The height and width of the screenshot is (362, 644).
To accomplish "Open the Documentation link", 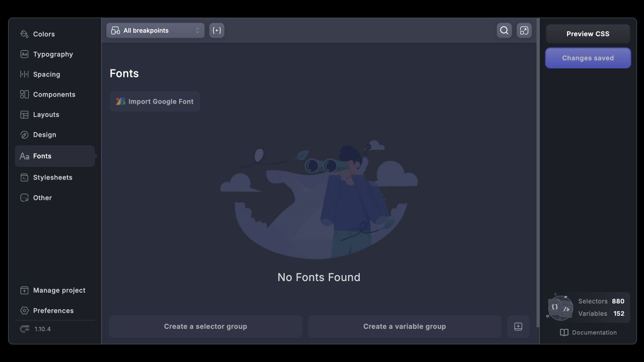I will pos(588,333).
